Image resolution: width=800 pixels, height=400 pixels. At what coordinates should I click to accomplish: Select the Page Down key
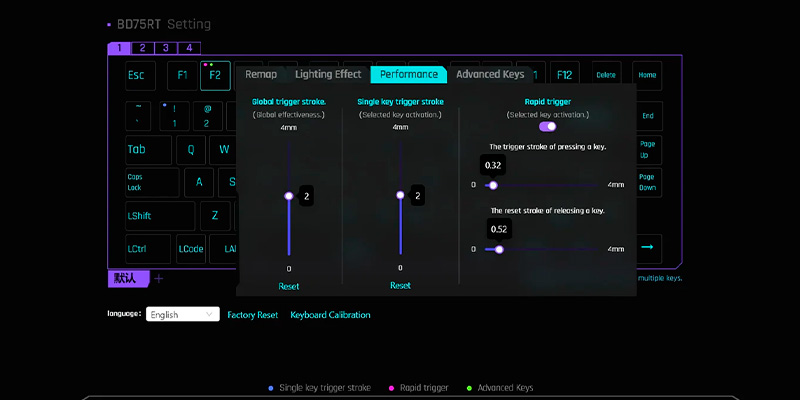(648, 182)
